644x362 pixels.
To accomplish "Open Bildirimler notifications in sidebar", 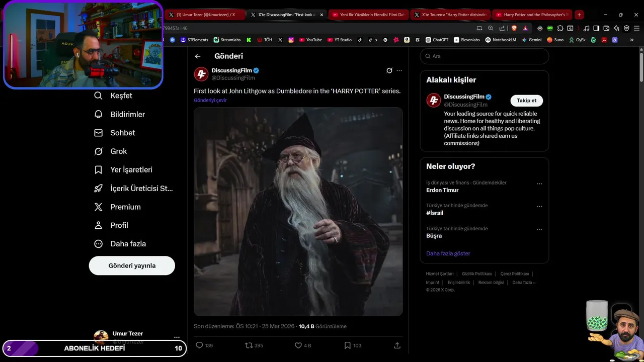I will 120,114.
